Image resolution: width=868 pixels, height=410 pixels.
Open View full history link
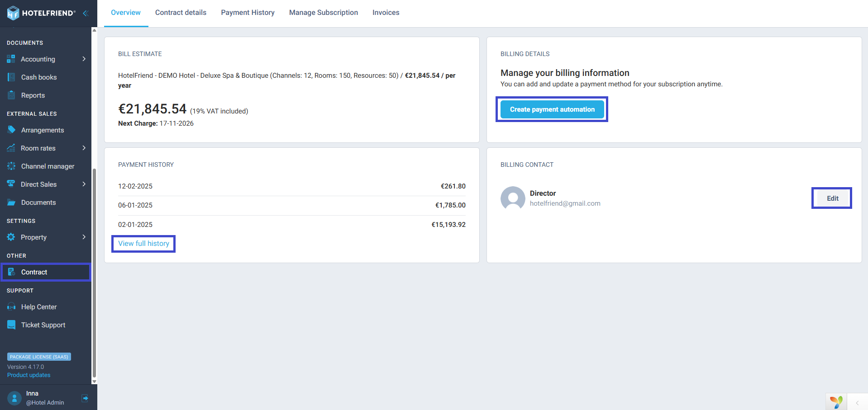(x=143, y=243)
